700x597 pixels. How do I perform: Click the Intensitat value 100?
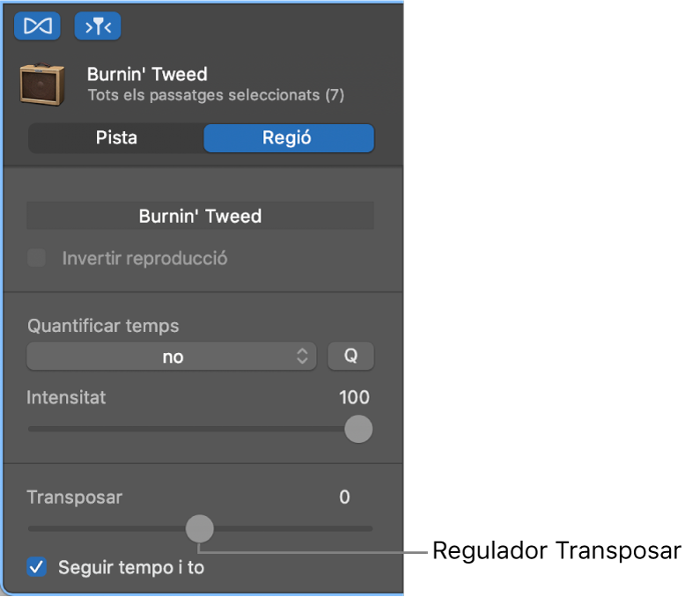tap(354, 397)
